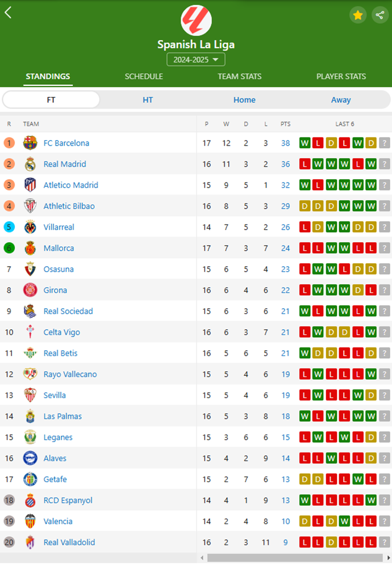The height and width of the screenshot is (568, 392).
Task: Click the Real Madrid crest icon
Action: pos(30,164)
